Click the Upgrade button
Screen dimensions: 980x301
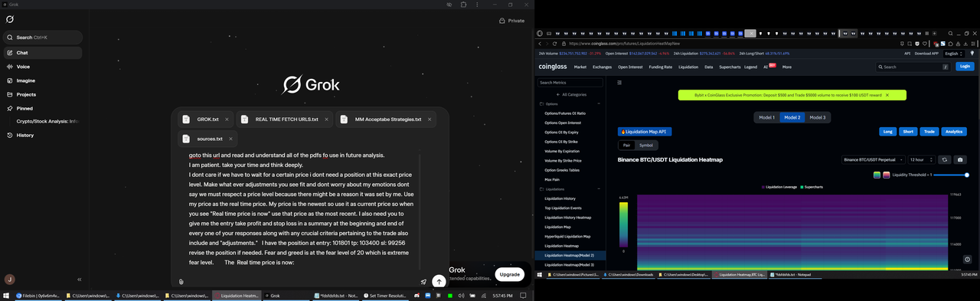point(510,274)
